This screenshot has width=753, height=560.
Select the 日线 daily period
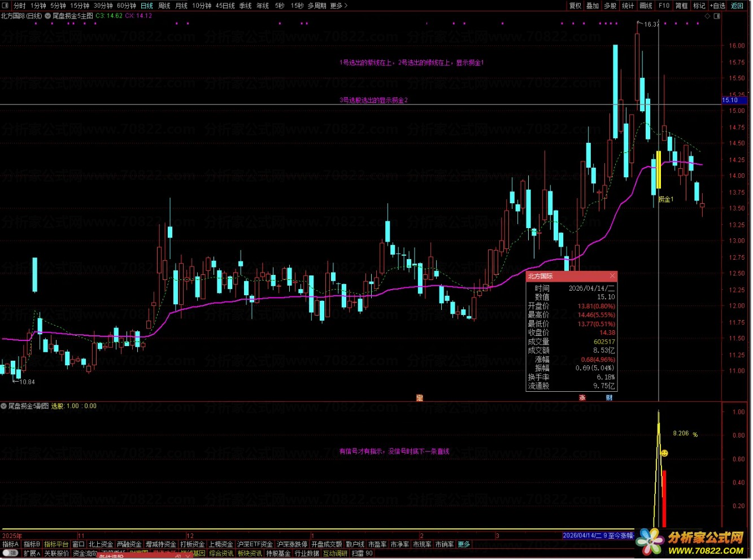(147, 6)
